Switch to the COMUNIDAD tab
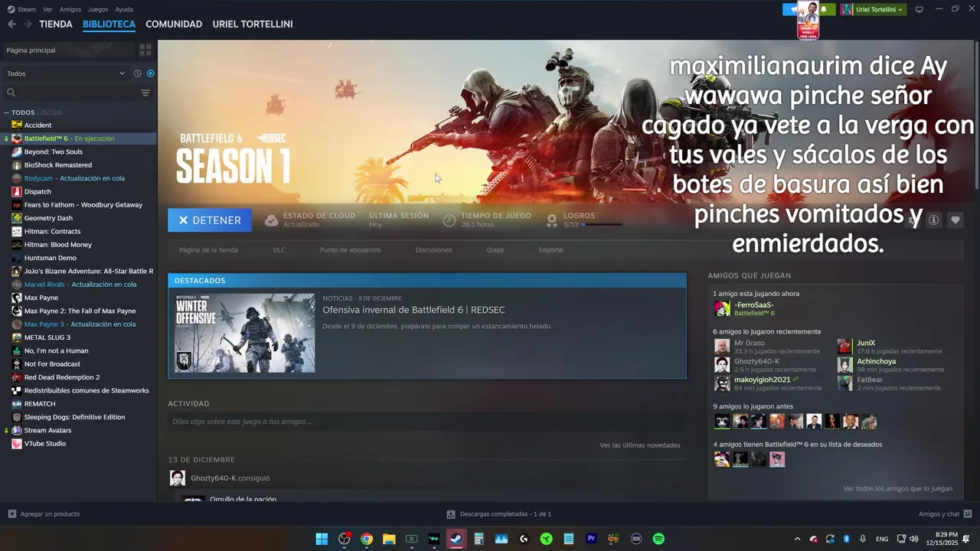980x551 pixels. pyautogui.click(x=174, y=24)
